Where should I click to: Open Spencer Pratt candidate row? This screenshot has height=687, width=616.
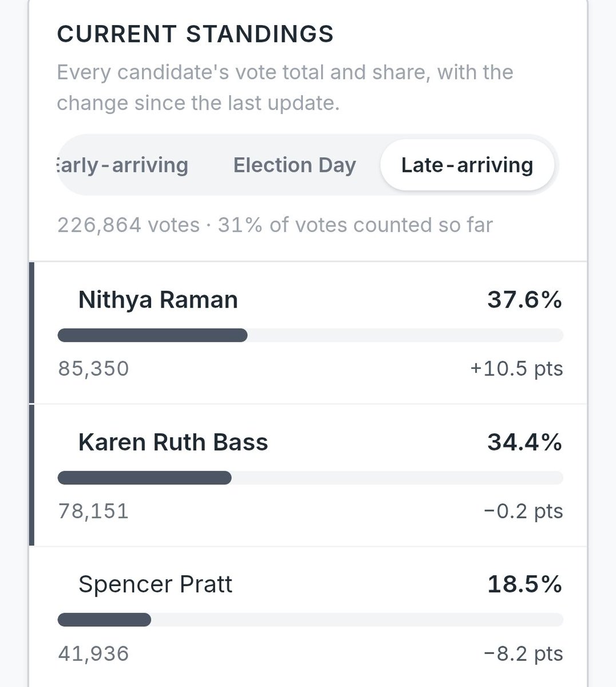308,617
